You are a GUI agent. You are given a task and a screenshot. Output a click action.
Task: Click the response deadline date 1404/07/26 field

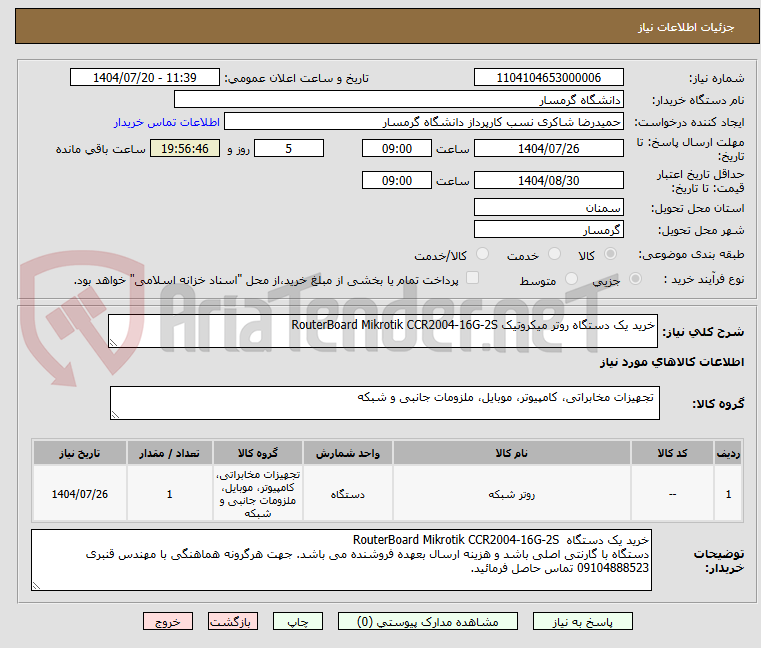click(x=548, y=148)
